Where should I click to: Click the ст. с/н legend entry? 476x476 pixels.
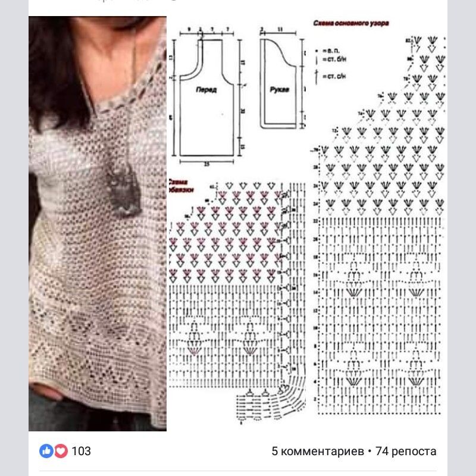(330, 76)
